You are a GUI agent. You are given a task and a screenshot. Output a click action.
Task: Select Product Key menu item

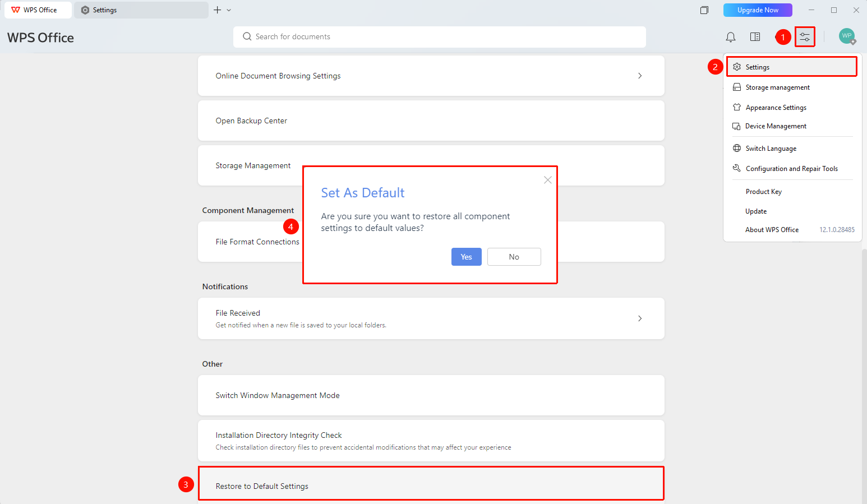(763, 192)
